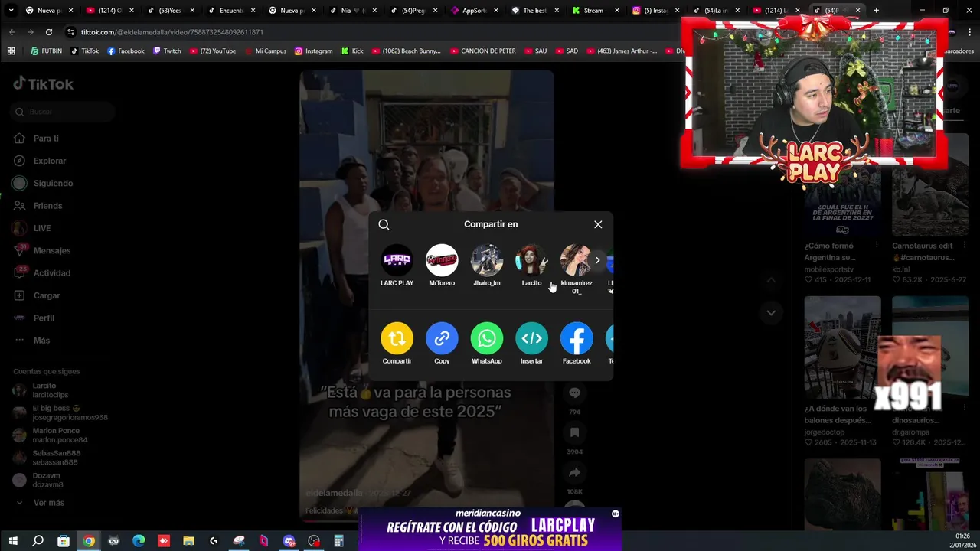Click the Insertar embed icon
Screen dimensions: 980x551
point(531,338)
